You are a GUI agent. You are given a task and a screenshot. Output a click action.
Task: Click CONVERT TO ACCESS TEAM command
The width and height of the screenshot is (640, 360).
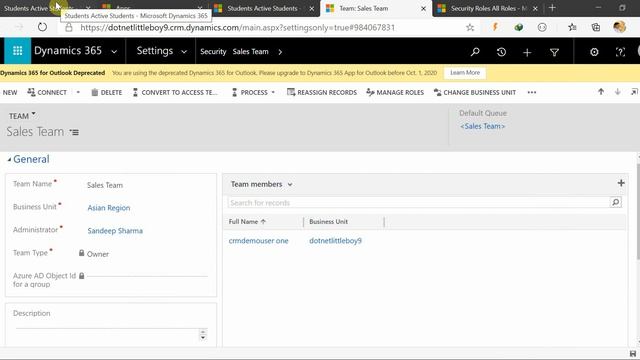pos(175,92)
